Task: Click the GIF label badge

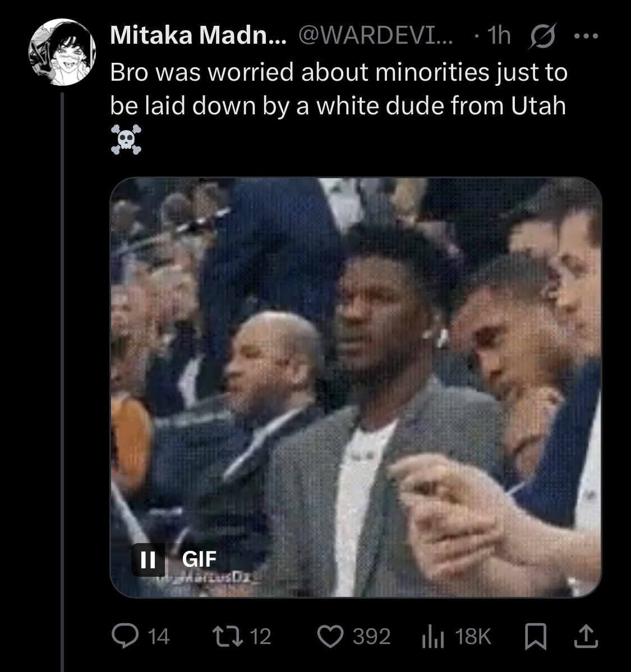Action: click(x=199, y=559)
